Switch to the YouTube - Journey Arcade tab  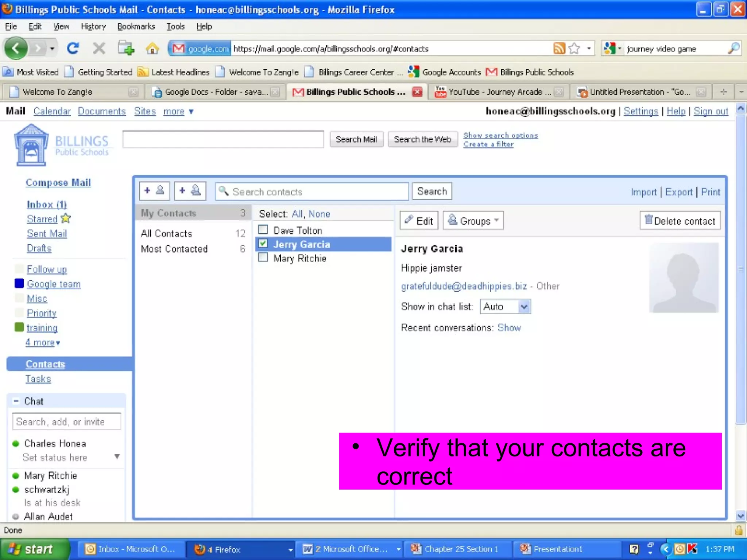(x=498, y=92)
